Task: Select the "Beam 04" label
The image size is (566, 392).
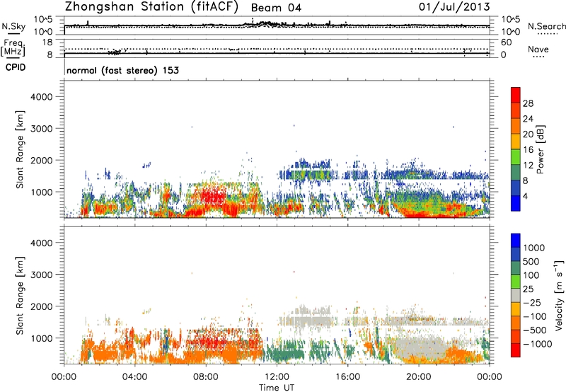Action: click(276, 8)
